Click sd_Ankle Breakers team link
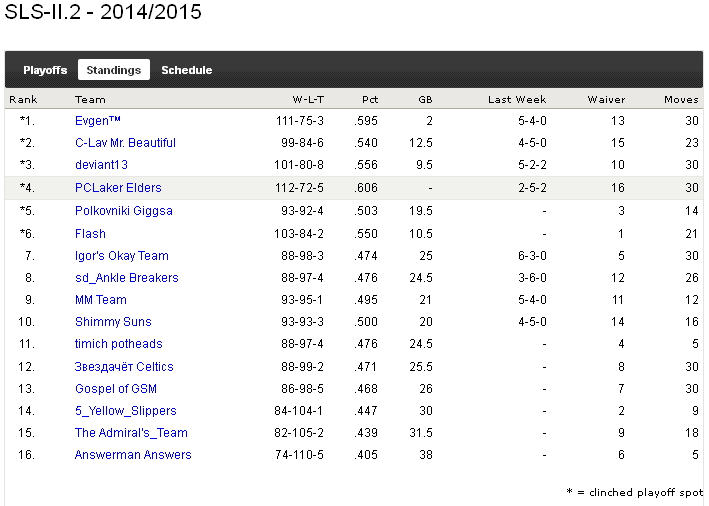Viewport: 709px width, 506px height. click(x=126, y=278)
